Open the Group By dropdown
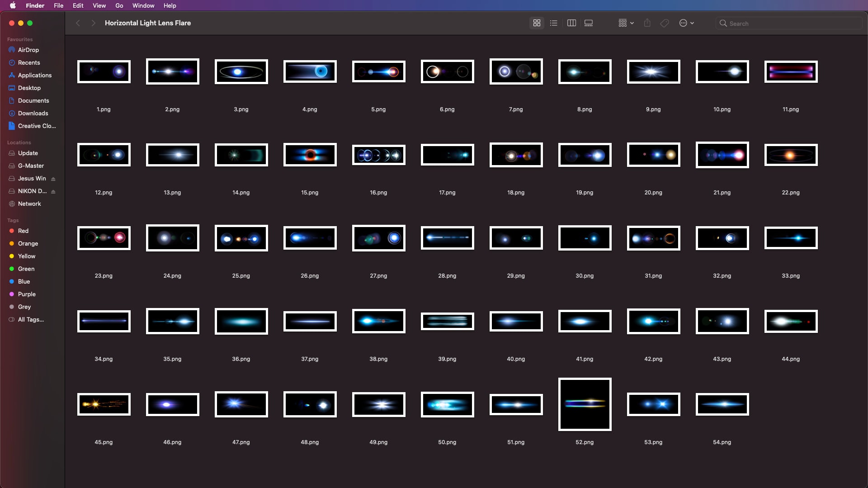The width and height of the screenshot is (868, 488). point(626,23)
